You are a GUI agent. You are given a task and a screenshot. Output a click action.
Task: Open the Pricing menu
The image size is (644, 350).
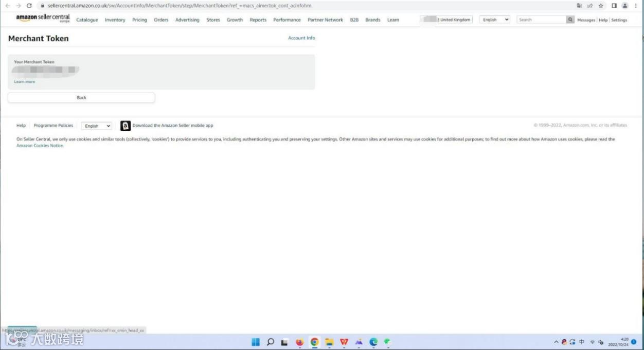[x=139, y=20]
